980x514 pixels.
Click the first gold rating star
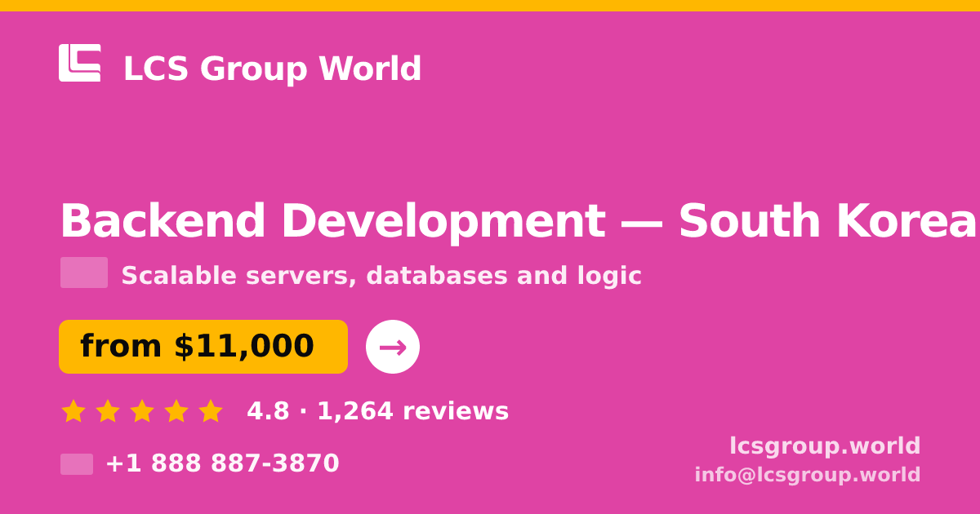click(73, 411)
